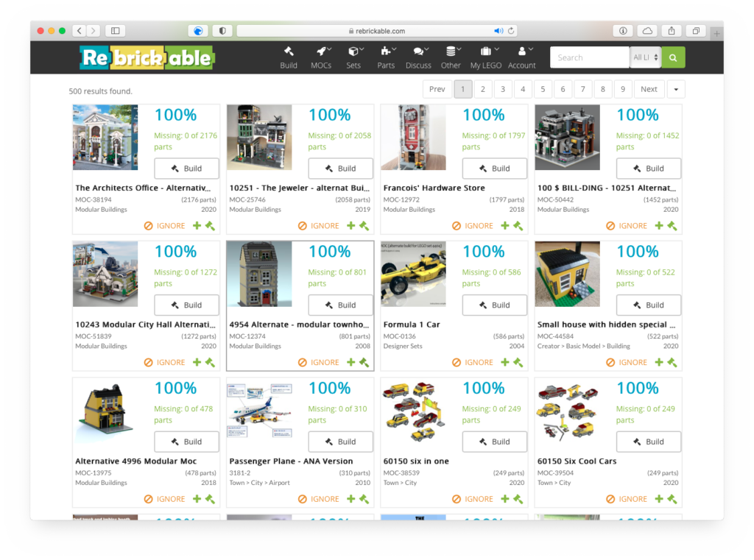
Task: Open the Safari sidebar icon
Action: pos(115,31)
